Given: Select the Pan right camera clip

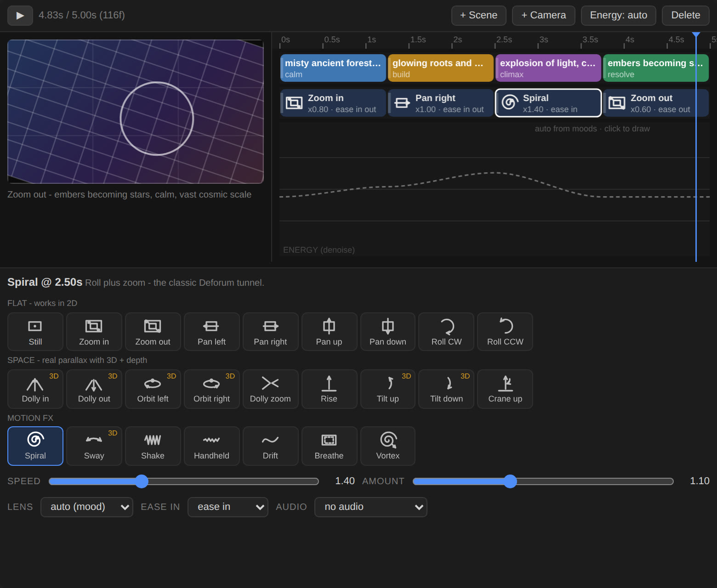Looking at the screenshot, I should tap(441, 103).
